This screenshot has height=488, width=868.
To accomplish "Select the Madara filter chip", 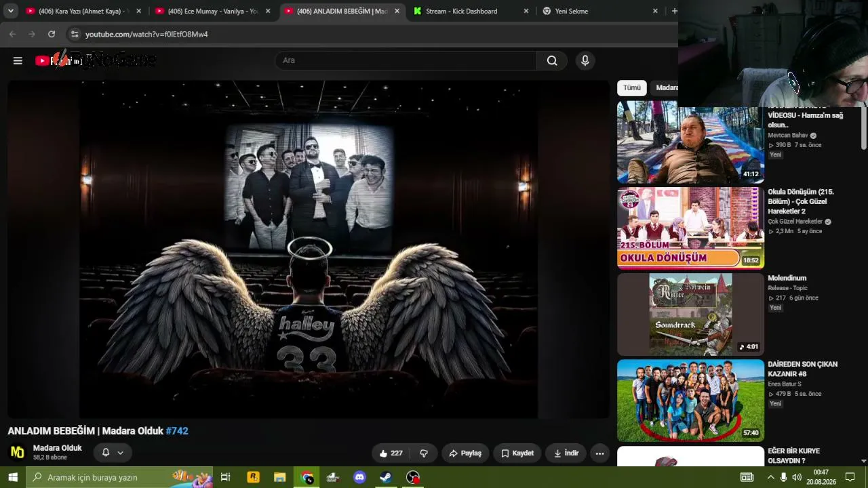I will [x=666, y=88].
